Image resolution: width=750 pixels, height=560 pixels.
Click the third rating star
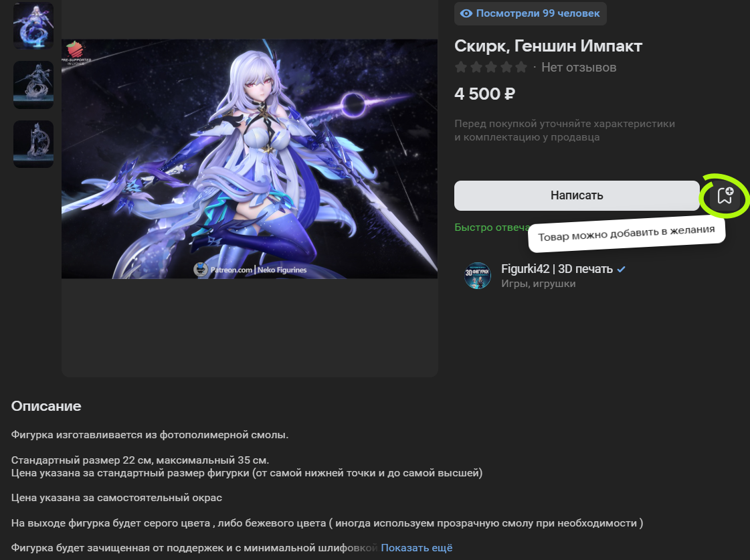point(491,67)
